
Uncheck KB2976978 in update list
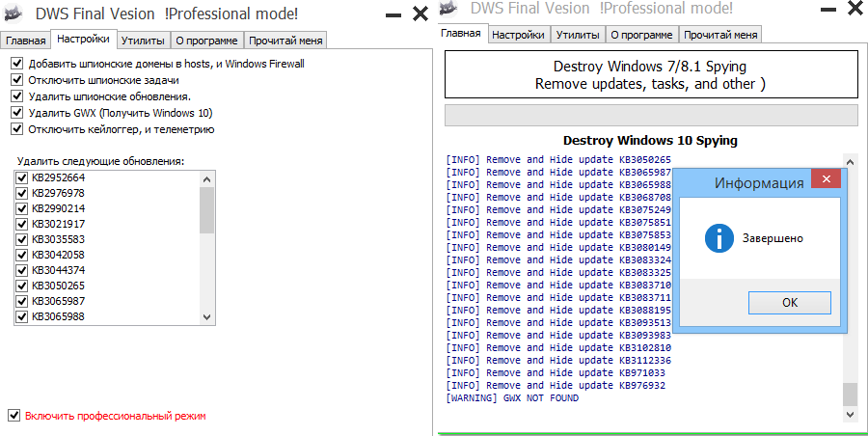click(21, 193)
